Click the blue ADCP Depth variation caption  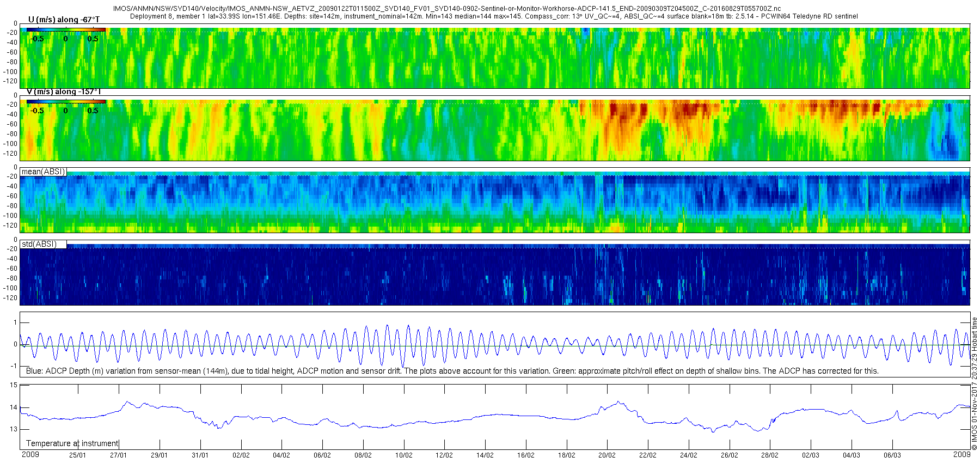click(x=452, y=371)
